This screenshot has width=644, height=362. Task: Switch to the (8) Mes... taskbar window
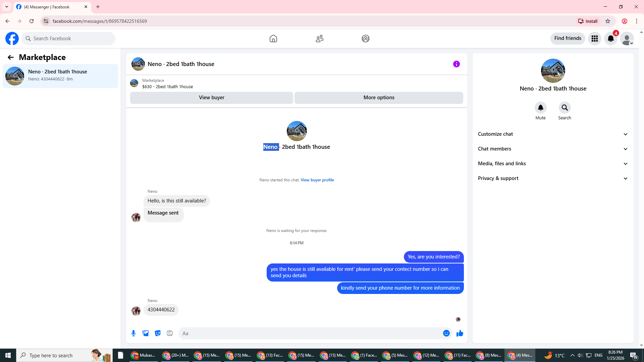pyautogui.click(x=489, y=355)
